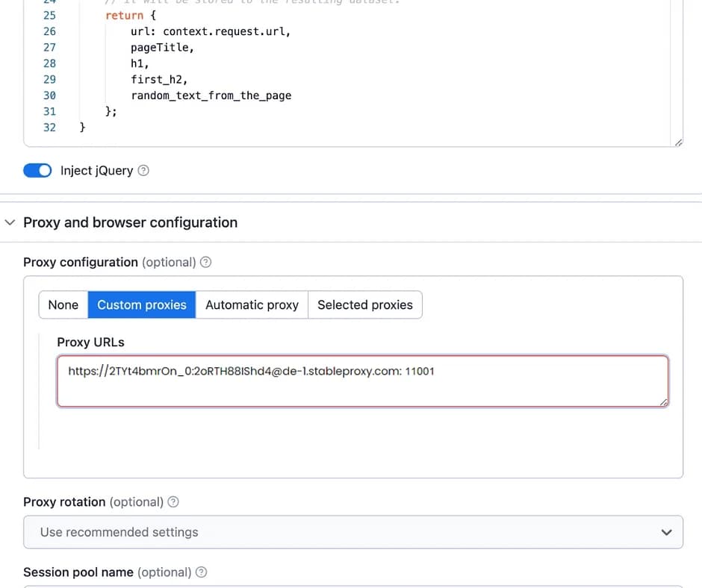Select the Selected proxies option
Viewport: 702px width, 588px height.
[364, 304]
